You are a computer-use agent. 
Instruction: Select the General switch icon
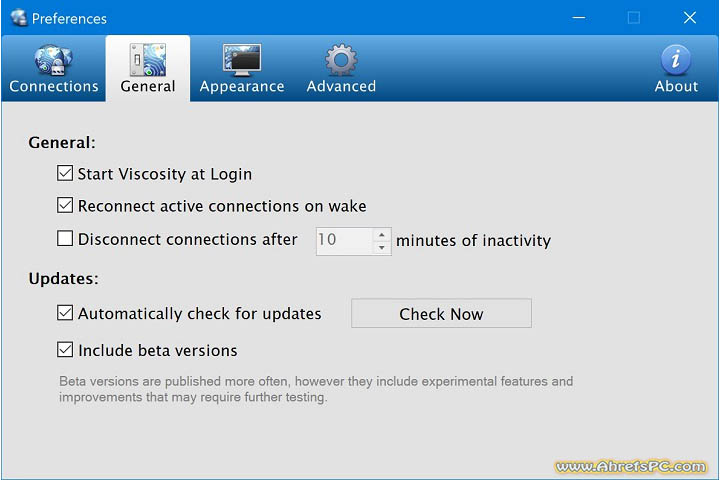point(147,60)
